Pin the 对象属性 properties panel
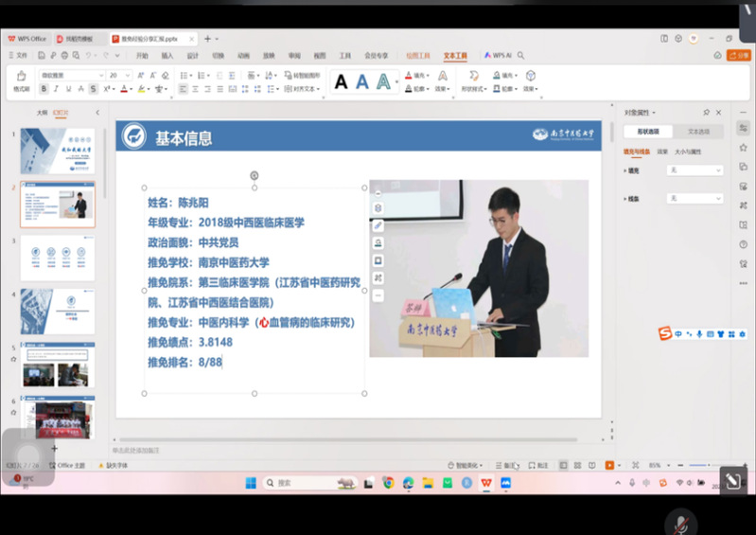This screenshot has width=756, height=535. (706, 113)
